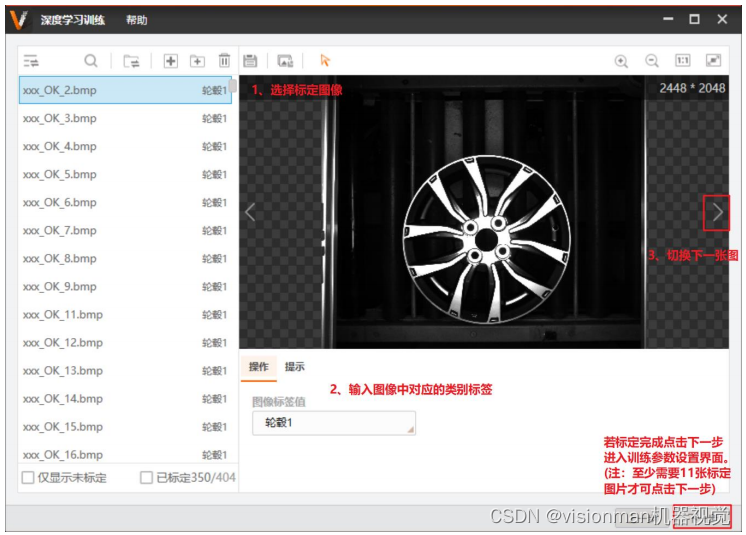Select xxx_OK_15.bmp in the list

(125, 427)
